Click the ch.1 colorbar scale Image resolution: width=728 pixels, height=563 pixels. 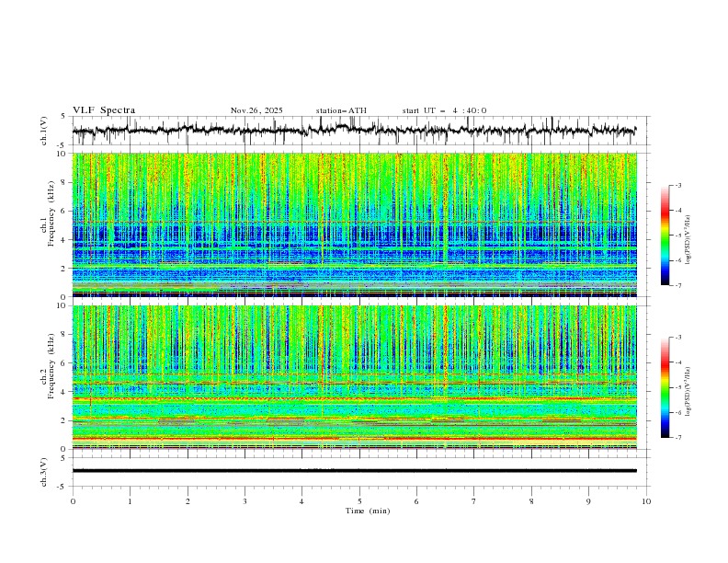(x=665, y=236)
